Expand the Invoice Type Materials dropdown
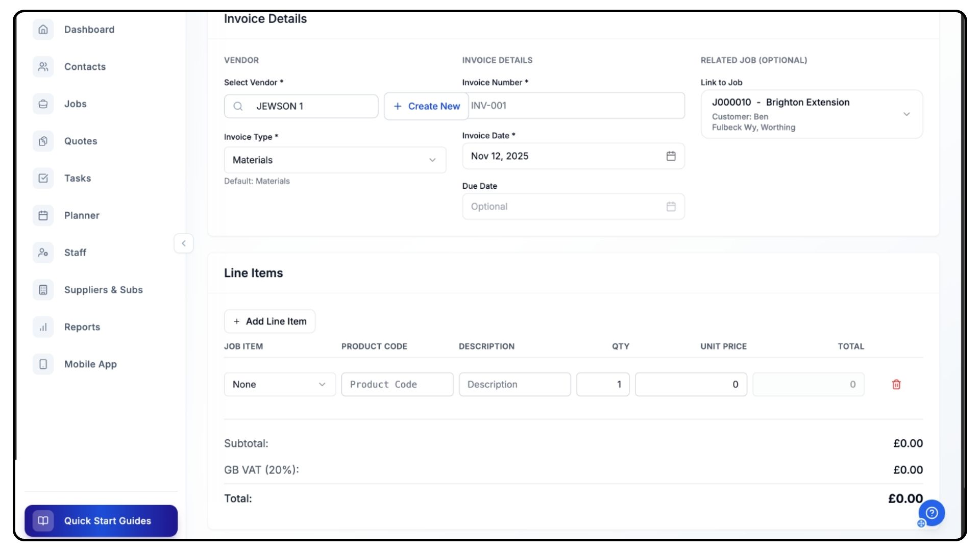980x551 pixels. click(335, 160)
